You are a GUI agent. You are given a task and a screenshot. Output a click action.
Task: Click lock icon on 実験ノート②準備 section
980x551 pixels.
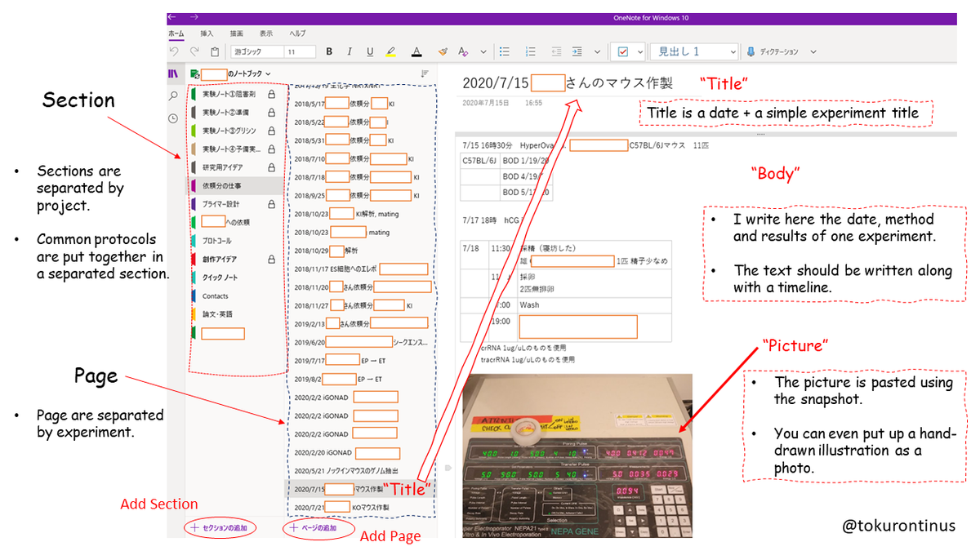(x=271, y=113)
